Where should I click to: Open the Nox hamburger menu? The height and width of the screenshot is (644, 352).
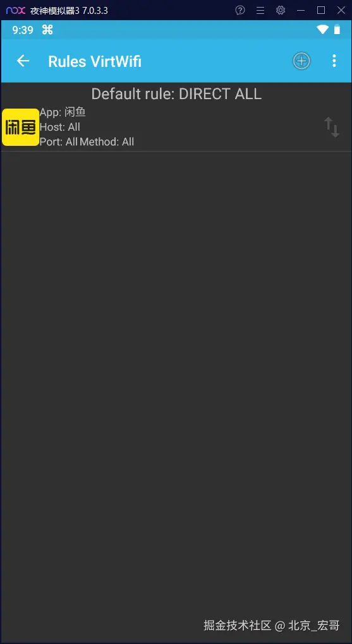pos(260,10)
